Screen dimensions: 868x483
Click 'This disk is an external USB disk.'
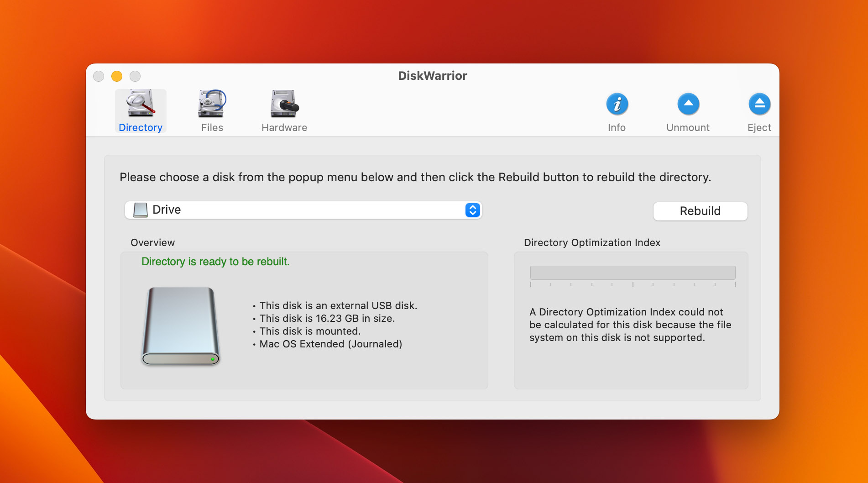point(338,305)
